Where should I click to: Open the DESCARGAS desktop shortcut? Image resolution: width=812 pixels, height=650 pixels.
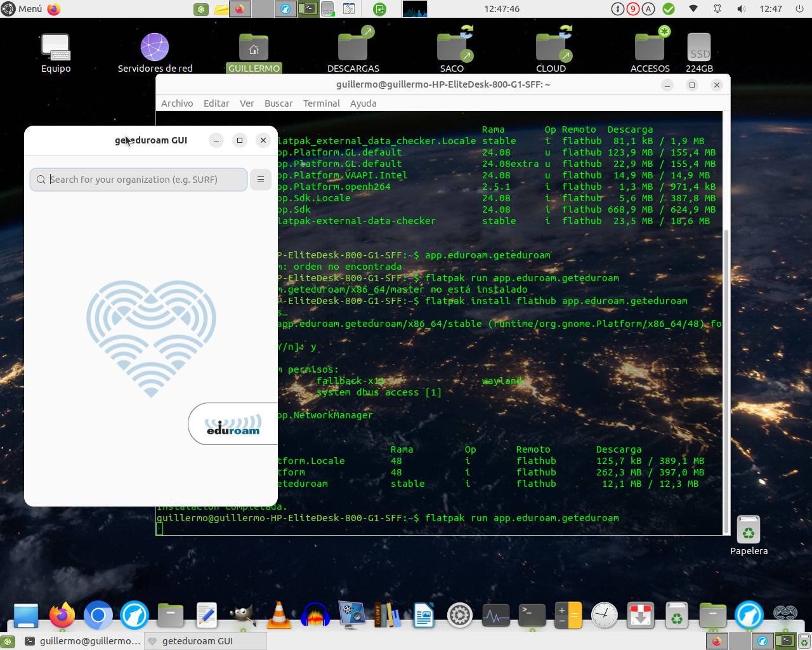tap(353, 46)
